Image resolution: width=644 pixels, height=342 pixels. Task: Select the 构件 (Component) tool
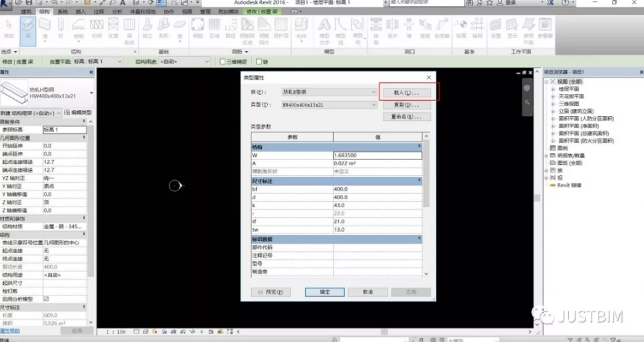[302, 30]
